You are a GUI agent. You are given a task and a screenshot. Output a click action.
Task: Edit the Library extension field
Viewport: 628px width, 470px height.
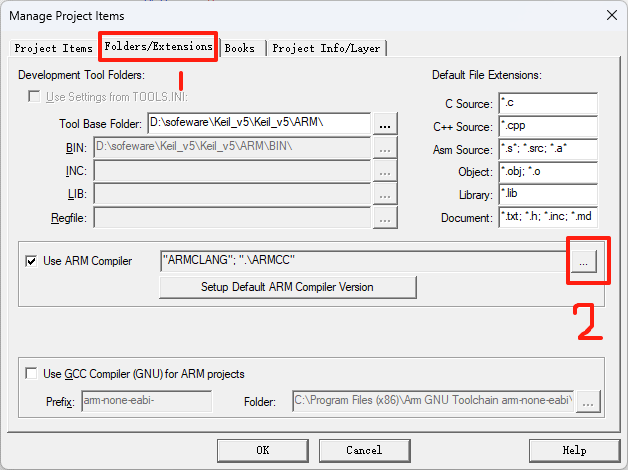pyautogui.click(x=548, y=194)
